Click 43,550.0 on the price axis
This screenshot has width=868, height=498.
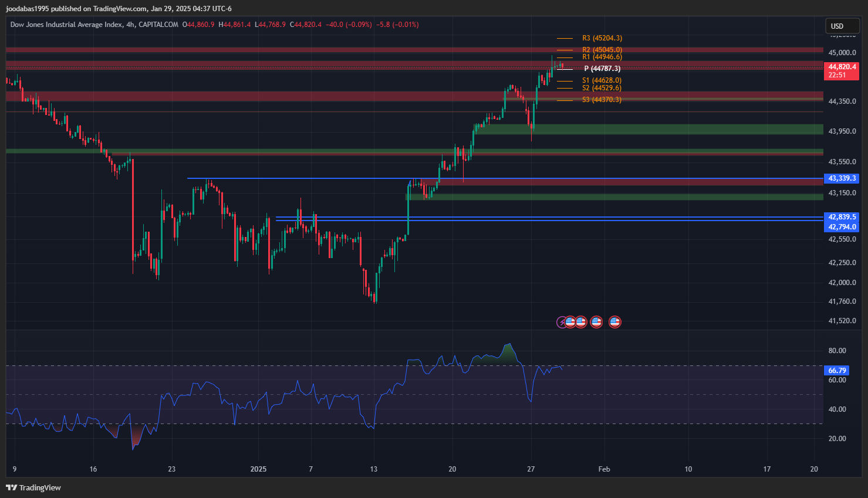(842, 162)
